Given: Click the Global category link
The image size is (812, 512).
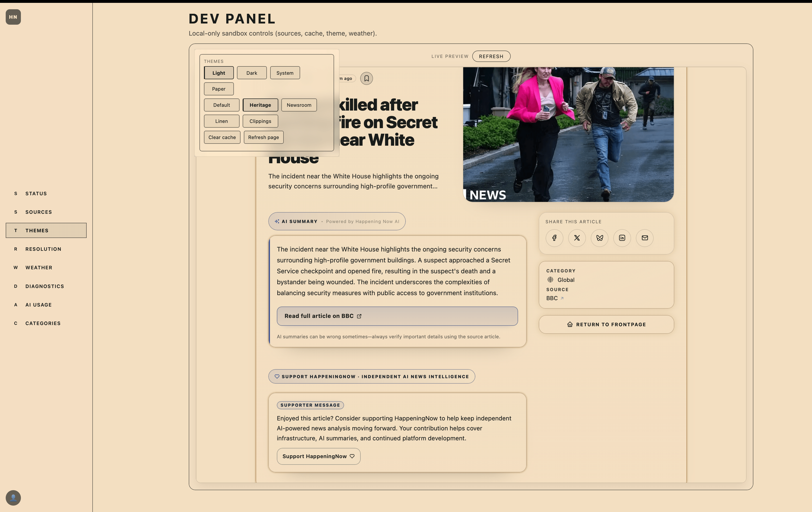Looking at the screenshot, I should click(x=566, y=280).
